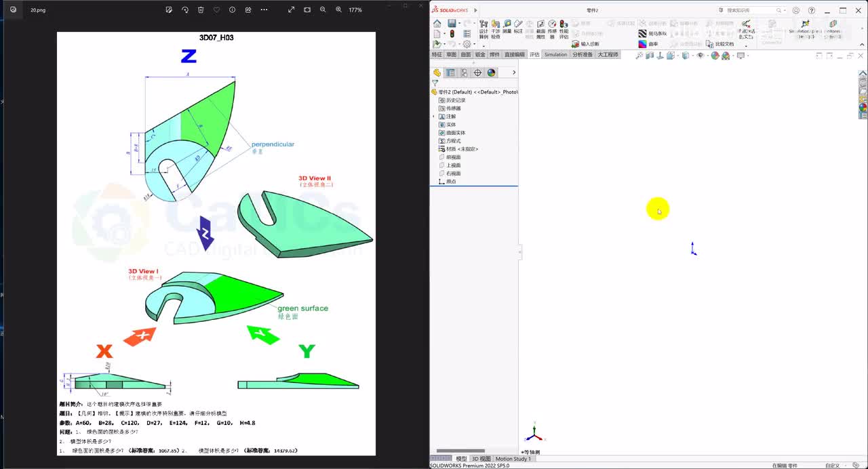Open the FeatureManager design tree tab
Screen dimensions: 868x469
(x=437, y=73)
